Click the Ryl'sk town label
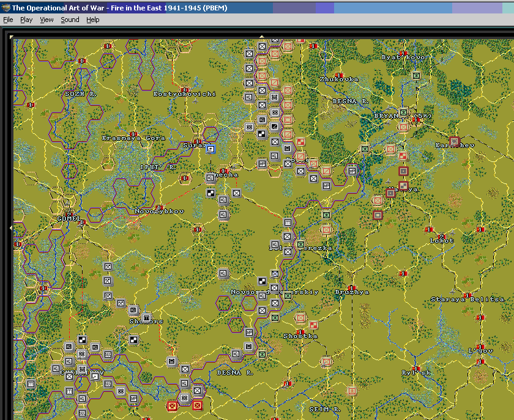This screenshot has width=514, height=420. click(x=416, y=373)
